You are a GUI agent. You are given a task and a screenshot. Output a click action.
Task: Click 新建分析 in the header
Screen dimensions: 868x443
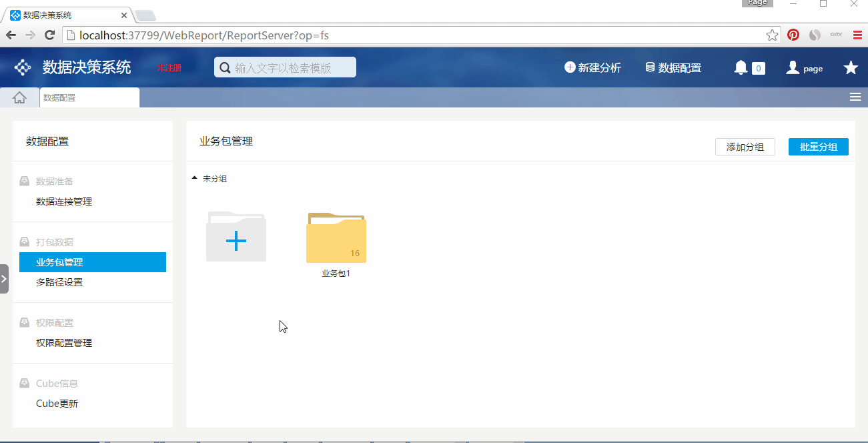point(592,67)
